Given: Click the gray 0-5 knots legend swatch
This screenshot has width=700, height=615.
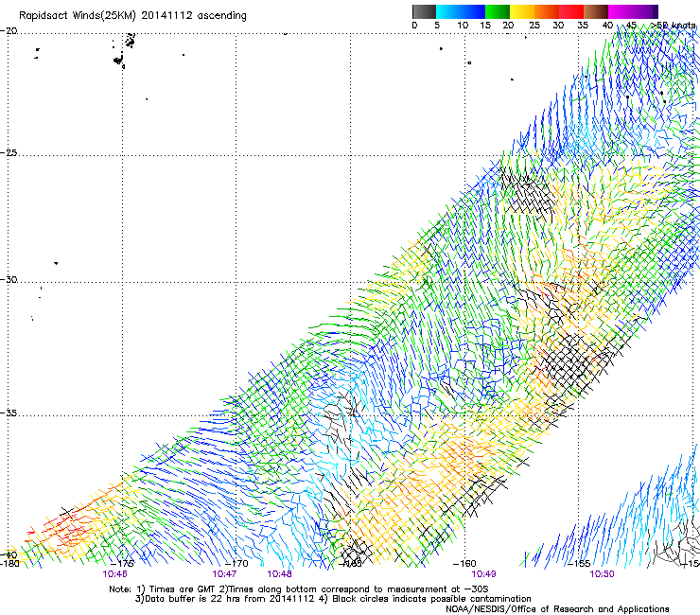Looking at the screenshot, I should coord(424,11).
